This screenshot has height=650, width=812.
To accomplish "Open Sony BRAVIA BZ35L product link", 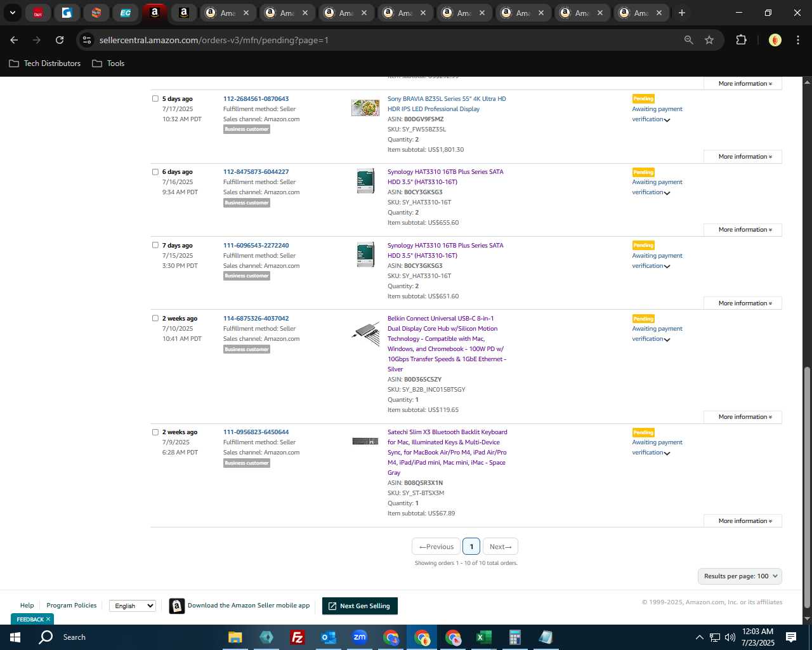I will click(447, 103).
